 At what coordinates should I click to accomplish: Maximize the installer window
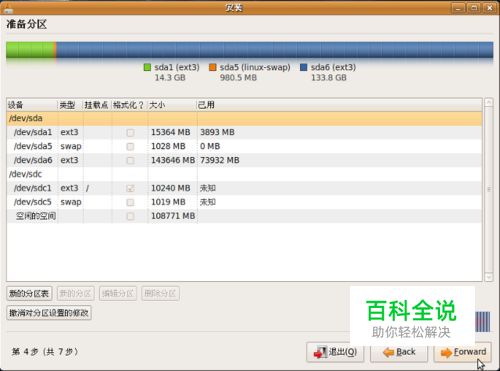tap(474, 8)
